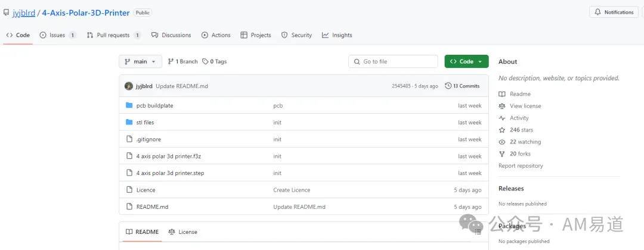Open the Create Licence commit message
This screenshot has width=644, height=250.
point(292,190)
